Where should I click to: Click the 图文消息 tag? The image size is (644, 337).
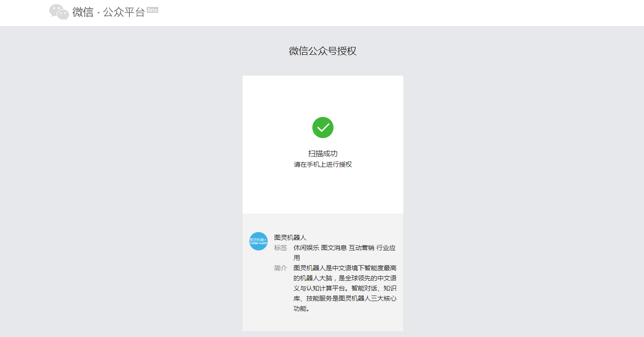tap(334, 248)
